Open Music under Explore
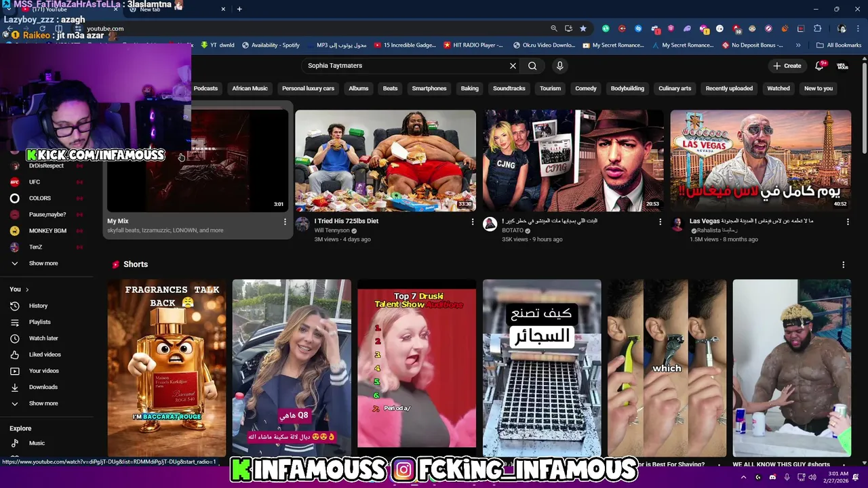This screenshot has height=488, width=868. [46, 443]
